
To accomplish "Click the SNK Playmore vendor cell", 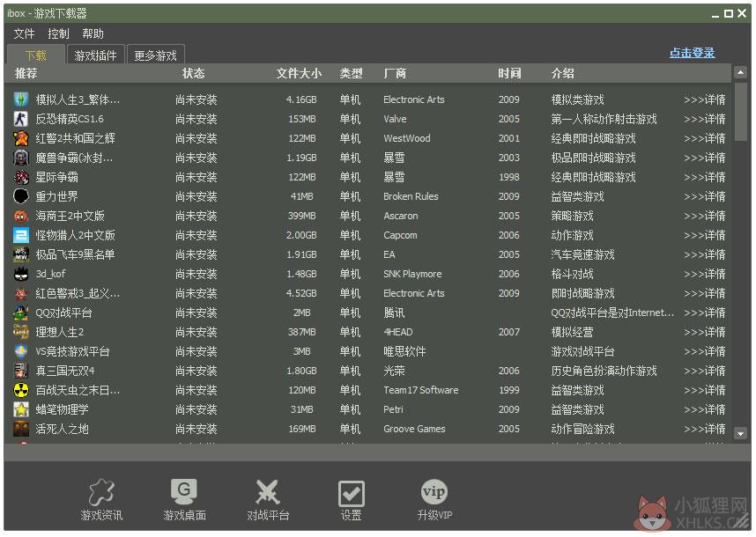I will 412,274.
